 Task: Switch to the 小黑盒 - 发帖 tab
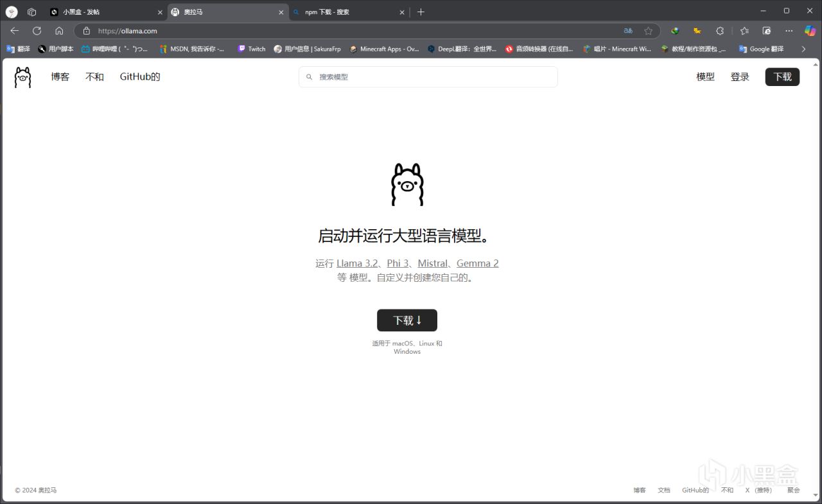point(105,12)
